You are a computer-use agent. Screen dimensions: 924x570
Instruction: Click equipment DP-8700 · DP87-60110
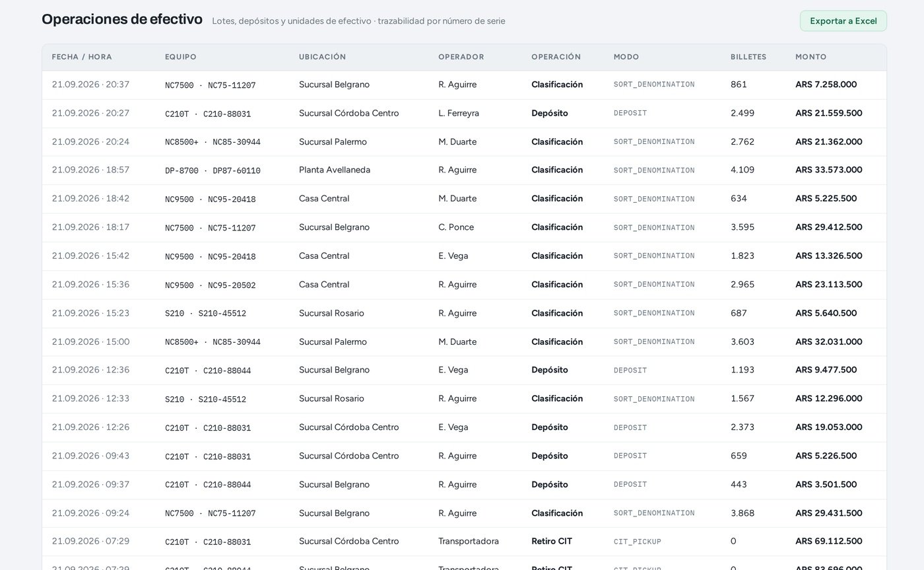(x=213, y=170)
